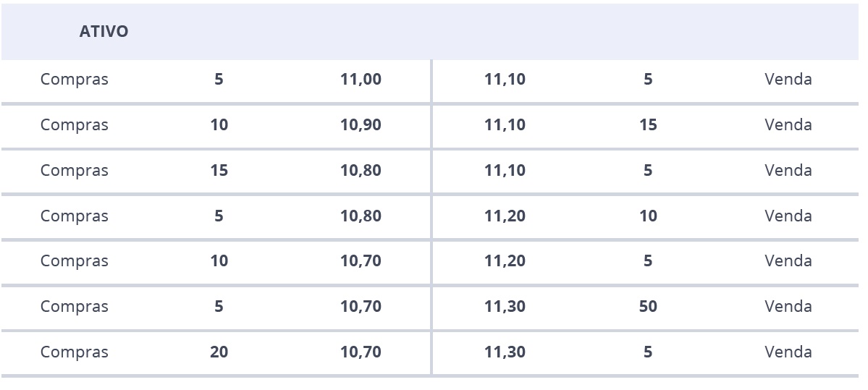Select buy quantity 15 at price 10,80
The image size is (868, 390).
[x=219, y=170]
